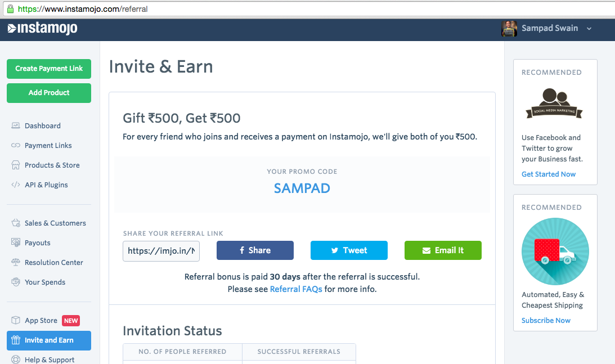Viewport: 615px width, 364px height.
Task: Expand the Sampad Swain account dropdown
Action: pyautogui.click(x=589, y=29)
